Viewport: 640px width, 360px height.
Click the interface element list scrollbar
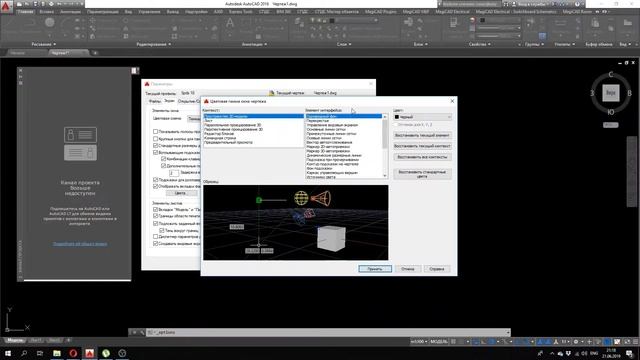(x=384, y=146)
